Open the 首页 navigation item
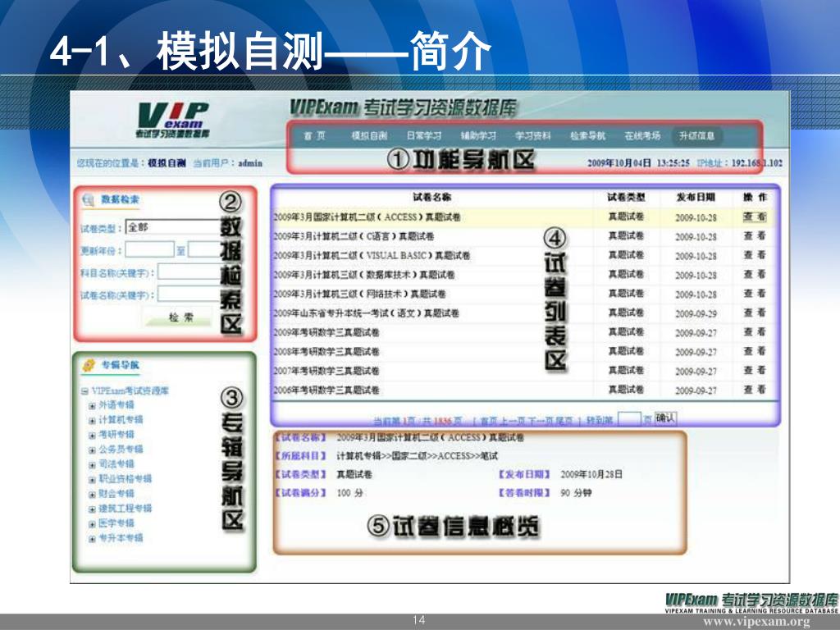 314,136
